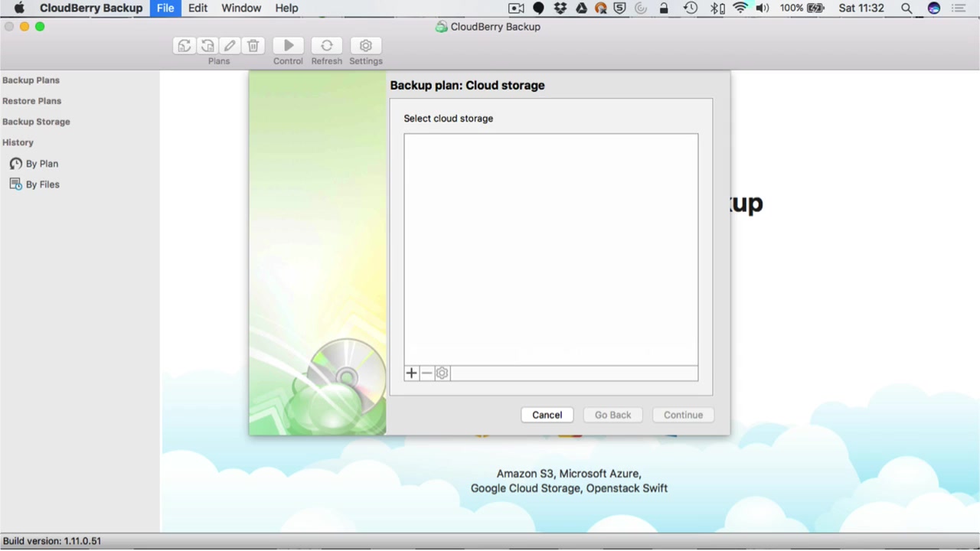Open Settings from the toolbar gear
Image resolution: width=980 pixels, height=551 pixels.
coord(366,46)
